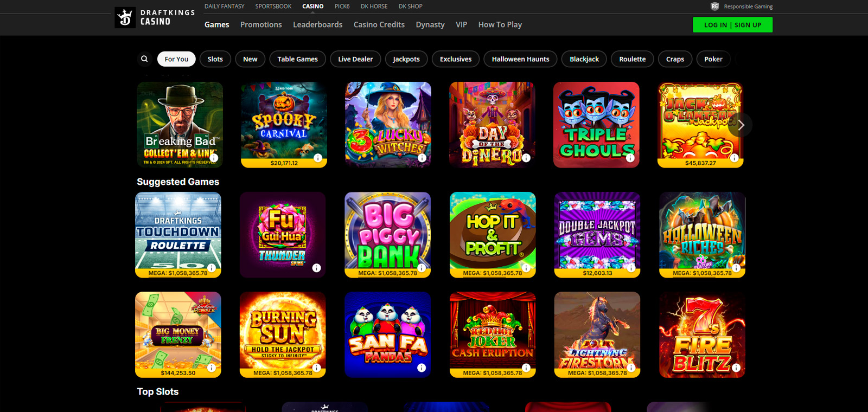
Task: Open the Pick6 link
Action: [342, 7]
